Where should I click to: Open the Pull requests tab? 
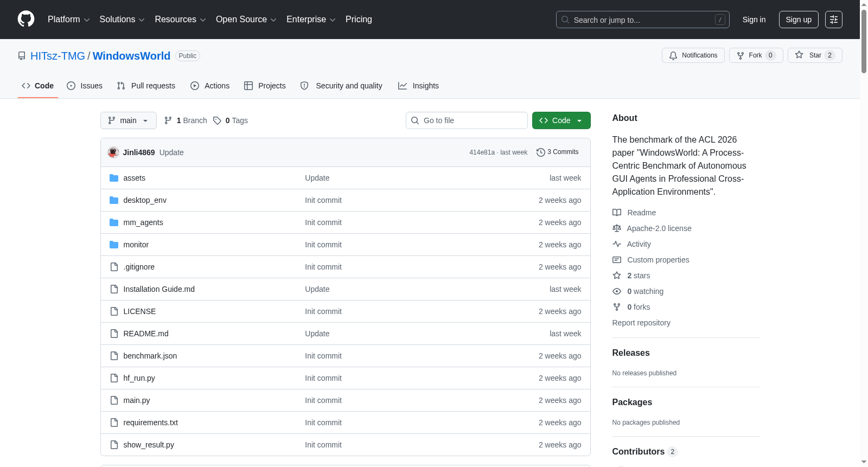click(x=146, y=86)
